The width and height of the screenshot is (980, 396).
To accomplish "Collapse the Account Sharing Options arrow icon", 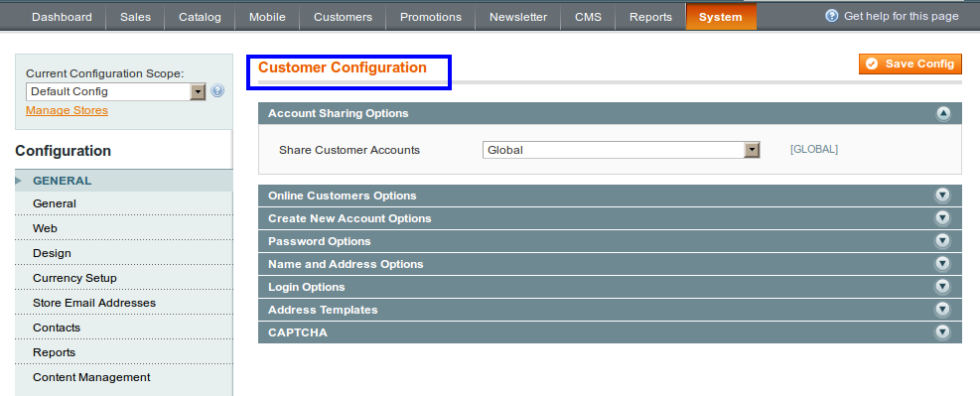I will coord(942,113).
